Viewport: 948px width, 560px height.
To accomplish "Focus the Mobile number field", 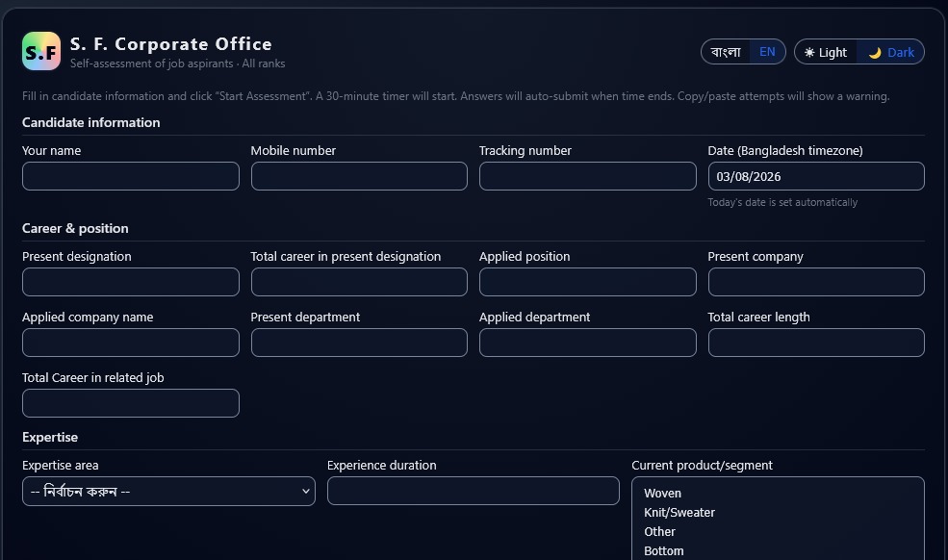I will pos(359,176).
